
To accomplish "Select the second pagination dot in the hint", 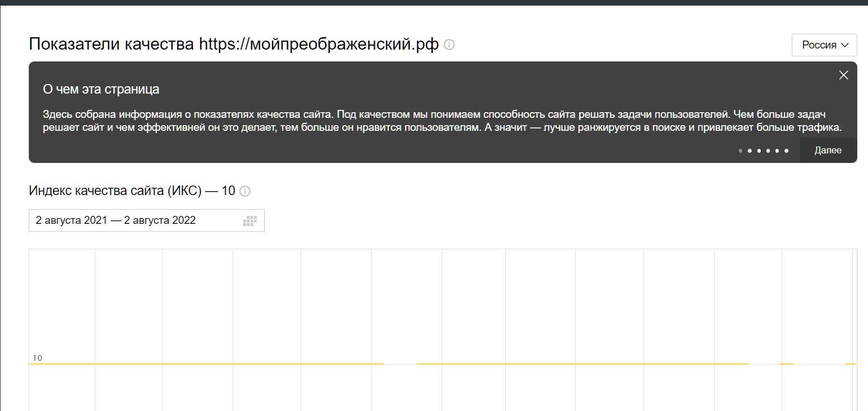I will [749, 151].
